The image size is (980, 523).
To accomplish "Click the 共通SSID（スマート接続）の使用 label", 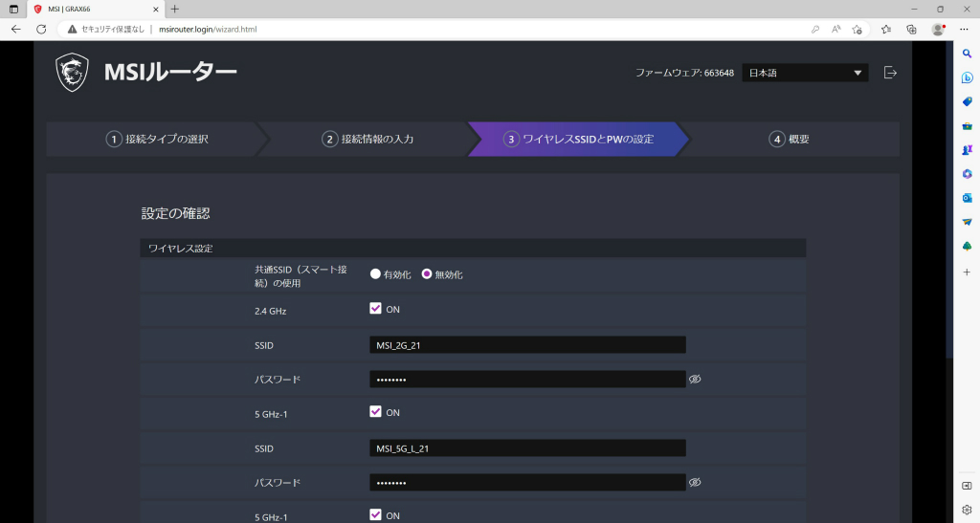I will point(301,276).
